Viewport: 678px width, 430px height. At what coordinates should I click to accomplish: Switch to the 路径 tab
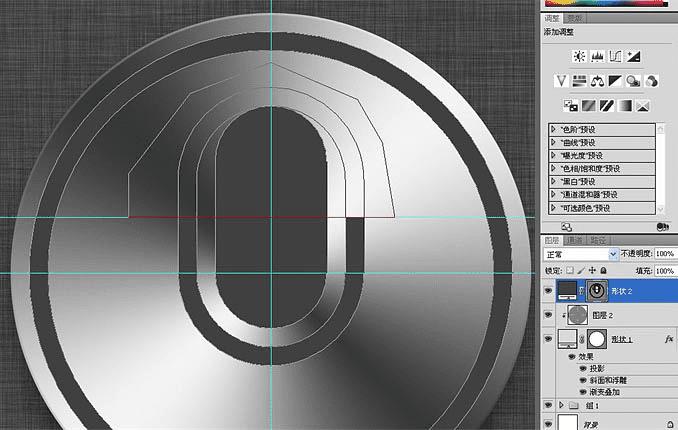click(598, 241)
